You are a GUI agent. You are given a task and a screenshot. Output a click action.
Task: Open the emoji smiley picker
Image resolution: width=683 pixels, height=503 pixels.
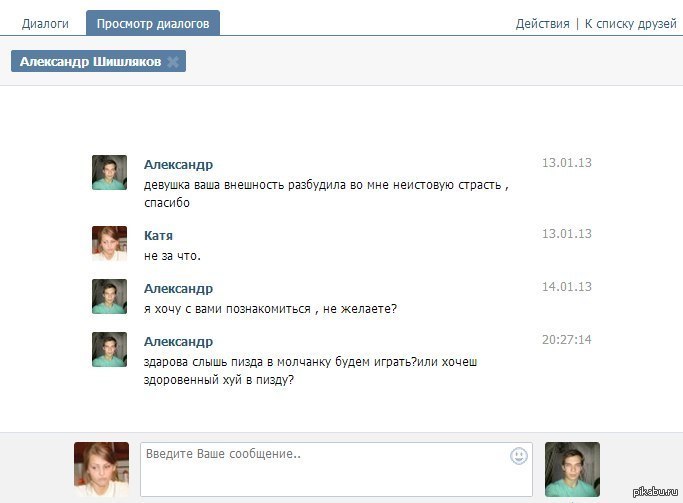point(518,456)
